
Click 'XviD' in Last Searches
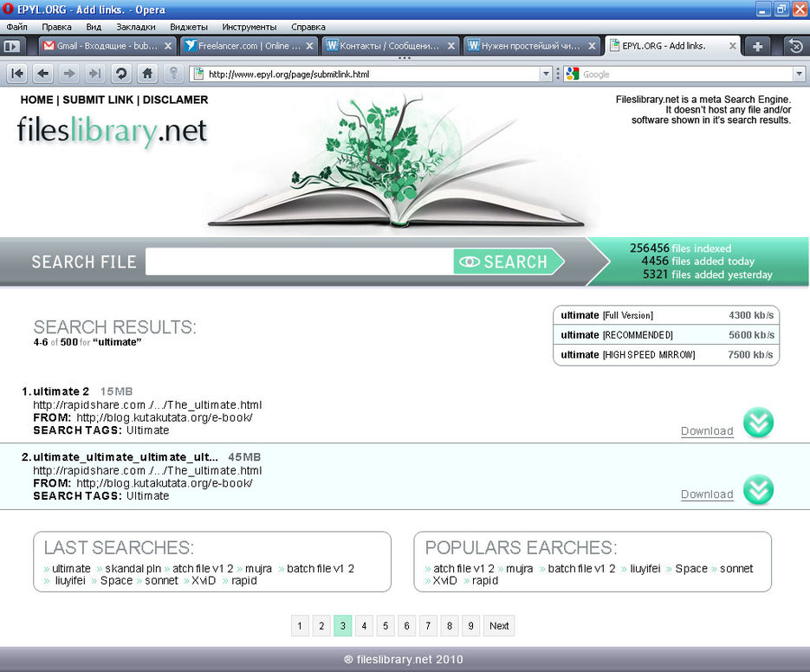[204, 580]
